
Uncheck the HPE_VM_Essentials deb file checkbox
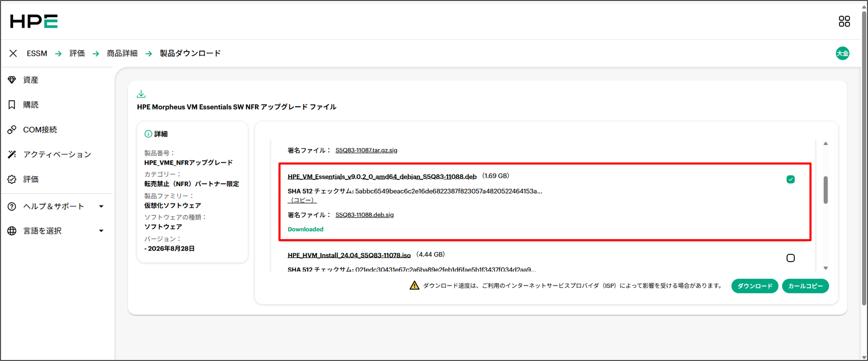click(790, 179)
